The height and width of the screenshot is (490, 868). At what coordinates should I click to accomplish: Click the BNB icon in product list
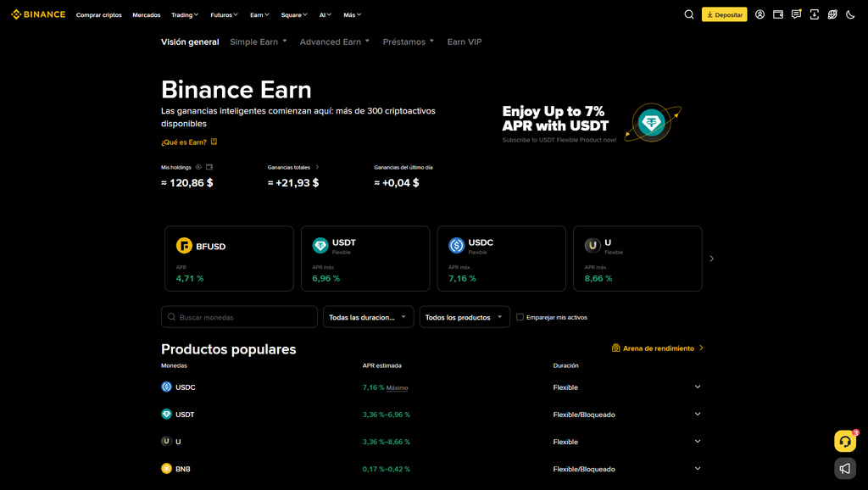(167, 469)
